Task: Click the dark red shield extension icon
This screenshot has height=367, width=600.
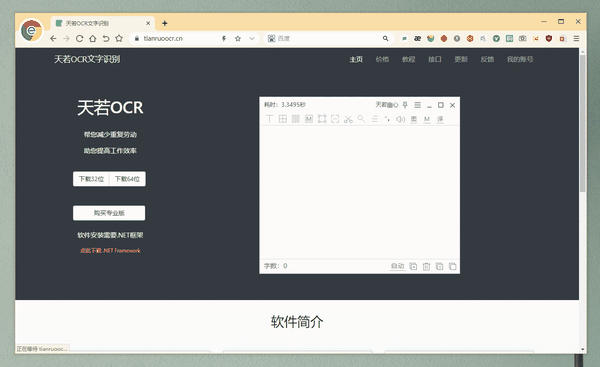Action: 549,39
